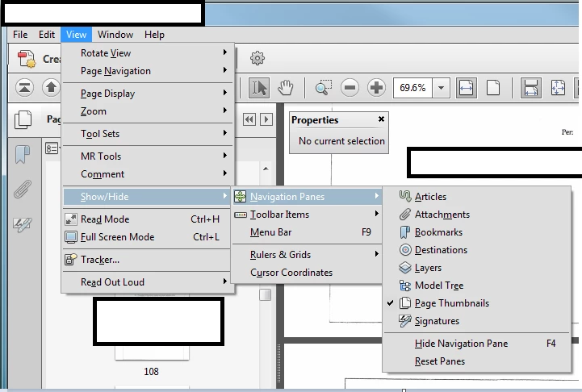Click Hide Navigation Pane
Viewport: 582px width, 392px height.
click(476, 344)
